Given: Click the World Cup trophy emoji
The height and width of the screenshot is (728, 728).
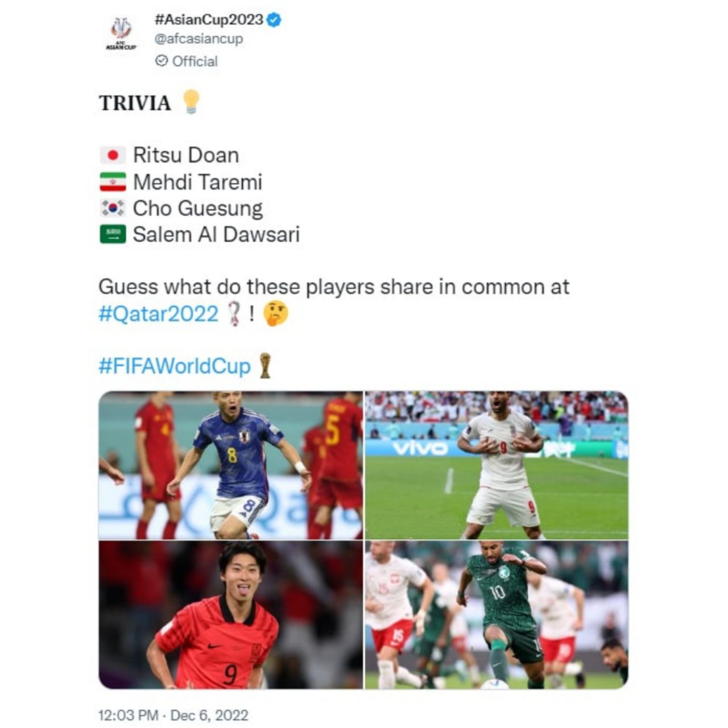Looking at the screenshot, I should click(264, 366).
